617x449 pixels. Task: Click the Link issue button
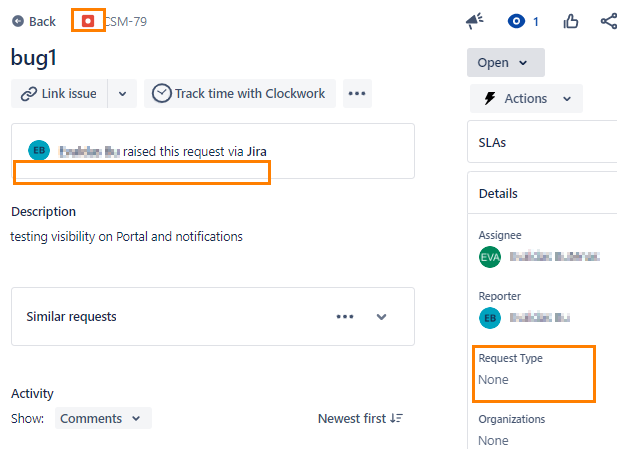pyautogui.click(x=59, y=94)
